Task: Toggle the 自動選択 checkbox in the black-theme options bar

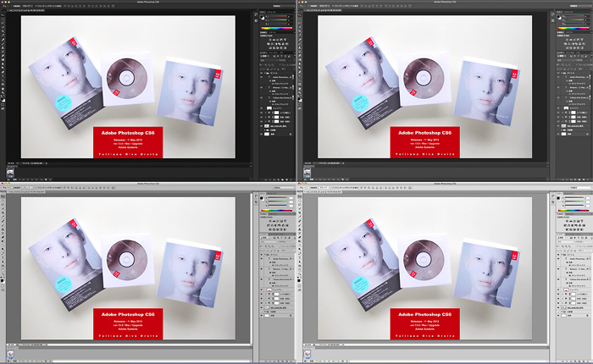Action: tap(12, 6)
